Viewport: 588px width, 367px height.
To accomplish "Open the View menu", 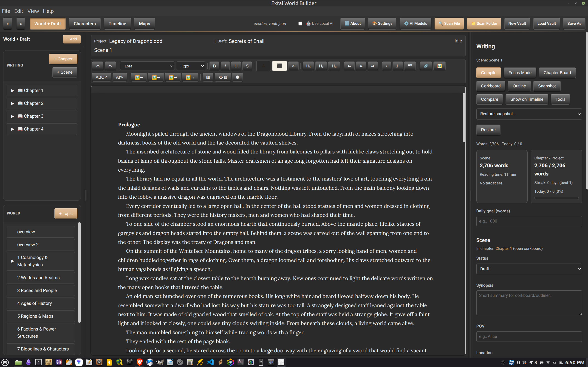I will tap(33, 11).
